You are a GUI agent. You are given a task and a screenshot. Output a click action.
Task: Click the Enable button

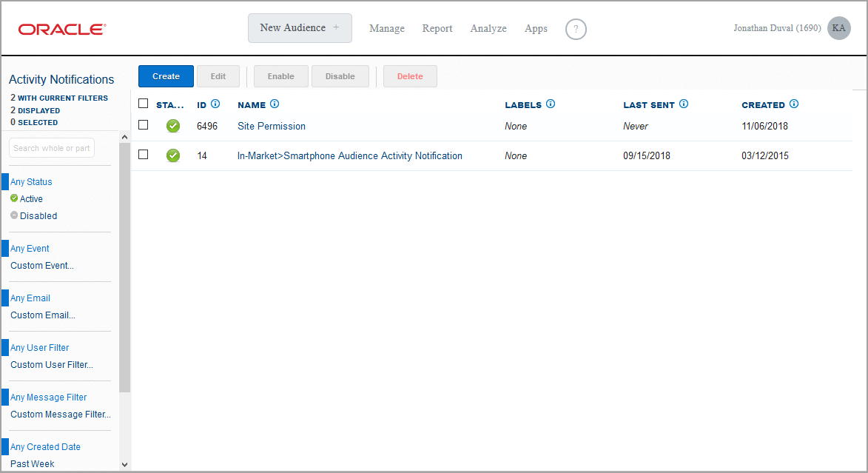pyautogui.click(x=281, y=76)
